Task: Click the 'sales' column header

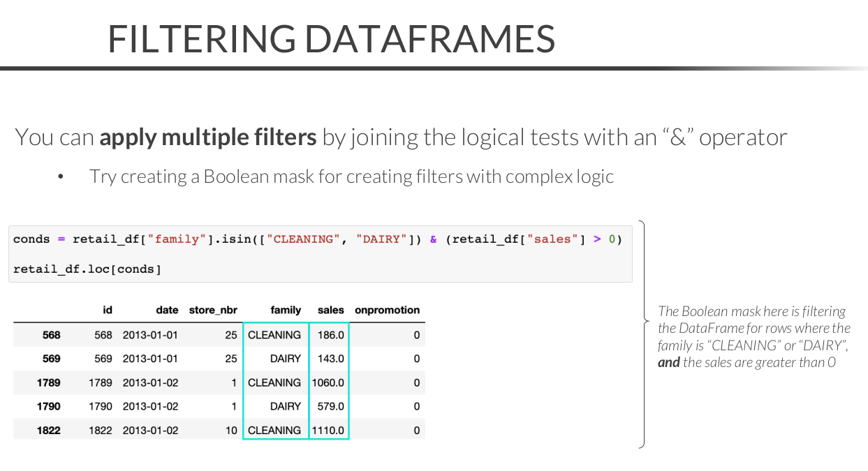Action: tap(330, 310)
